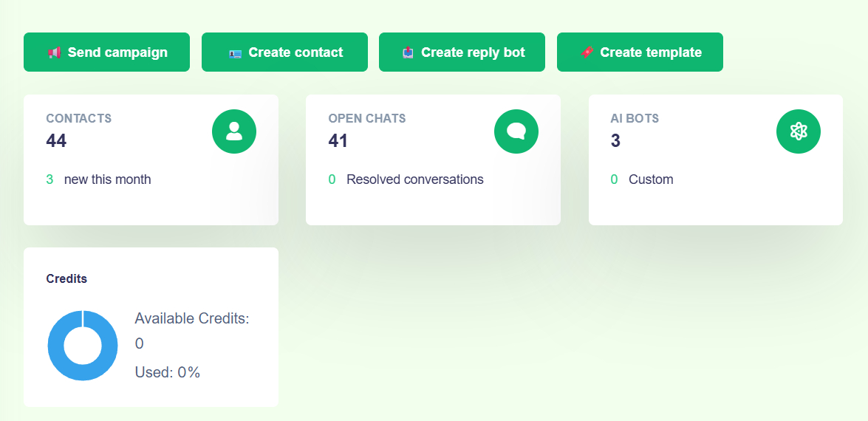Click the megaphone icon on Send campaign
This screenshot has width=868, height=421.
click(54, 52)
